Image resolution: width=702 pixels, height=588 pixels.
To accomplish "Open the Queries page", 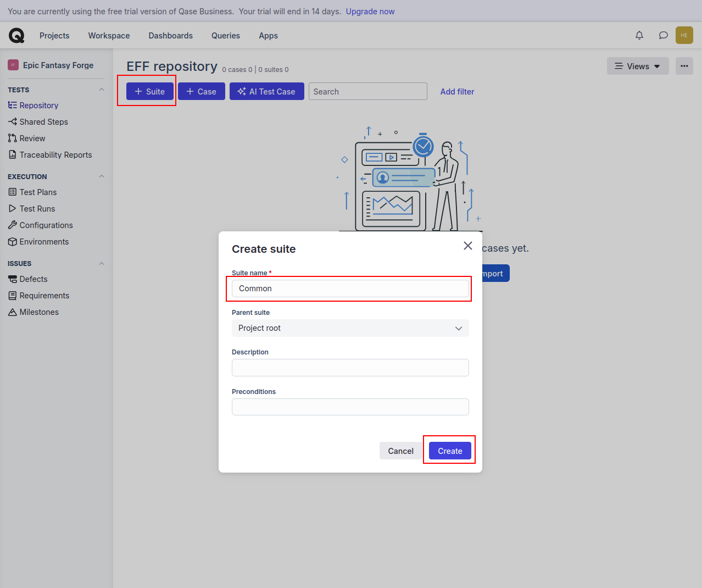I will [226, 36].
